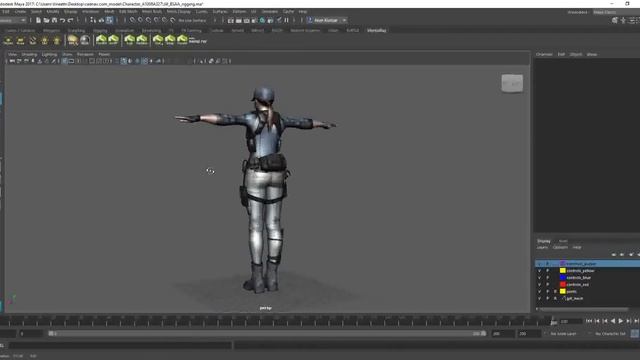The width and height of the screenshot is (640, 360).
Task: Click Select Camera icon in panel toolbar
Action: pos(12,61)
